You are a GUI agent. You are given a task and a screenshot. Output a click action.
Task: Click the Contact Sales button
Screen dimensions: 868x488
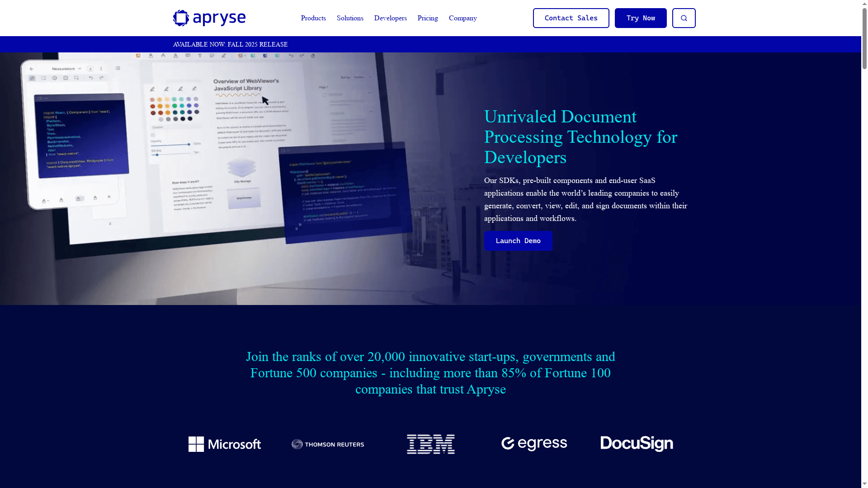(571, 18)
